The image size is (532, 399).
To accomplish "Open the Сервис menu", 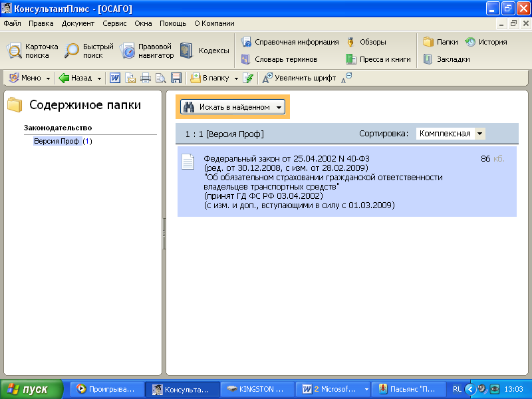I will point(114,23).
